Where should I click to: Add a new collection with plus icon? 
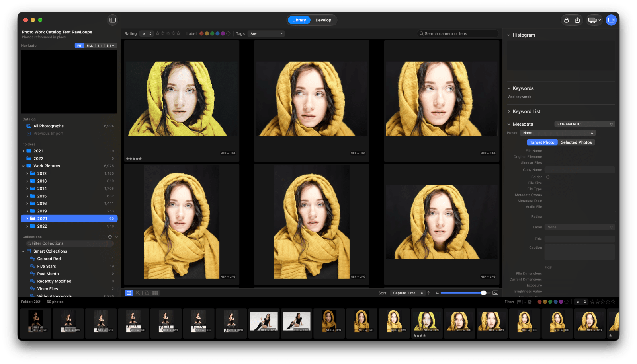click(x=110, y=237)
